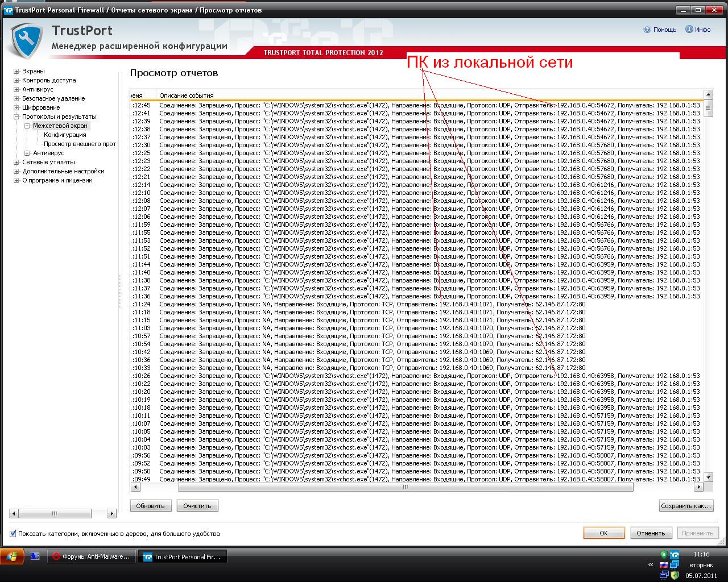Confirm with the ОК button

(x=603, y=533)
